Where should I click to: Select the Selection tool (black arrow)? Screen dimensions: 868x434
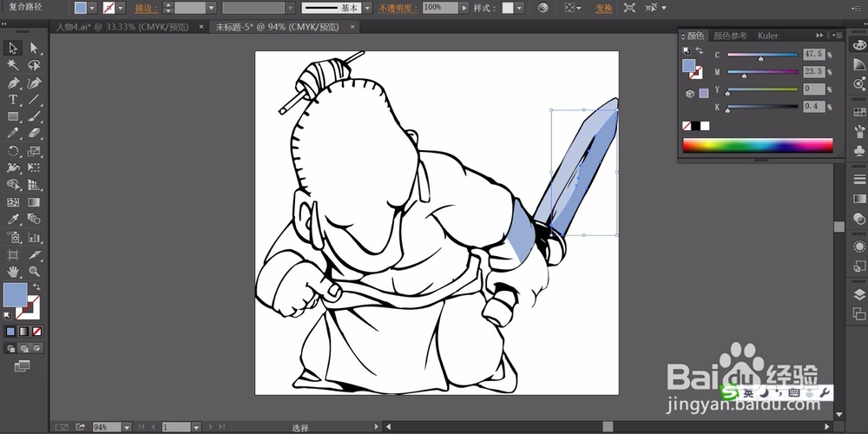pyautogui.click(x=13, y=48)
